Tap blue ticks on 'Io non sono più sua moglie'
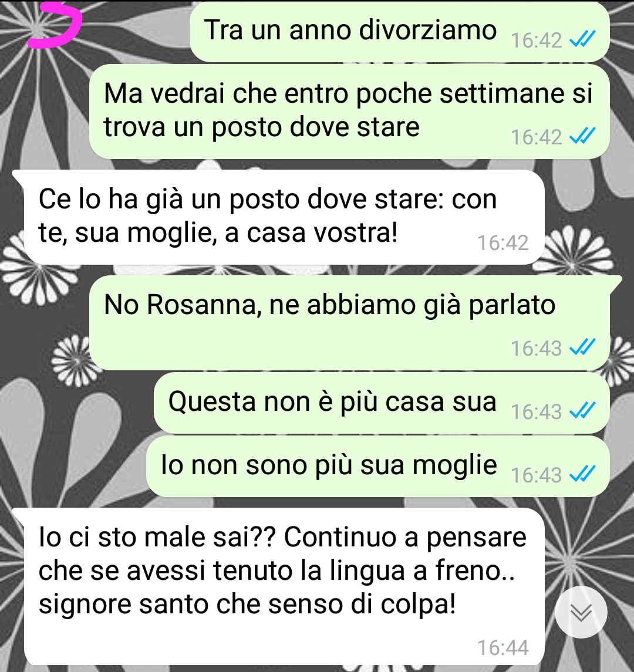The image size is (634, 672). tap(582, 474)
